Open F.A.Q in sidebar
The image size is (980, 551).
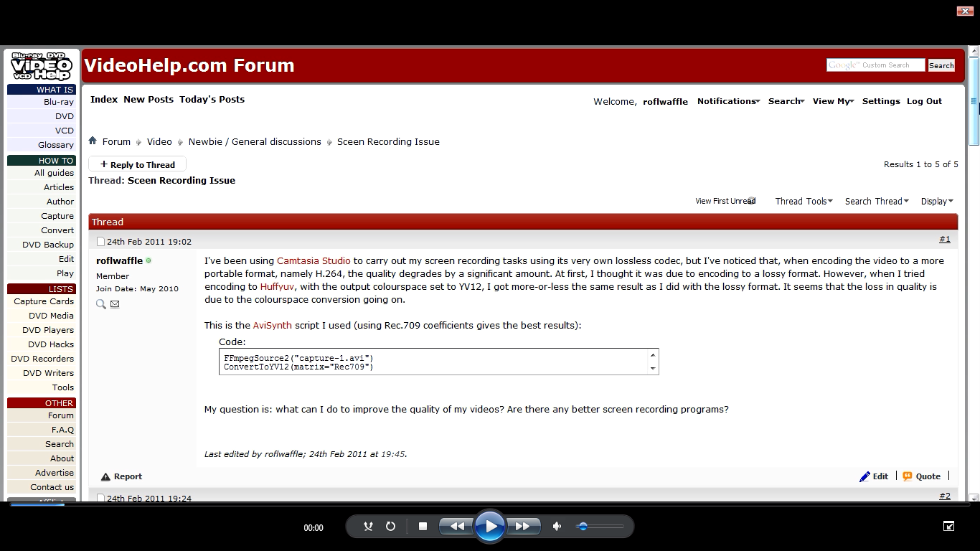pos(62,430)
